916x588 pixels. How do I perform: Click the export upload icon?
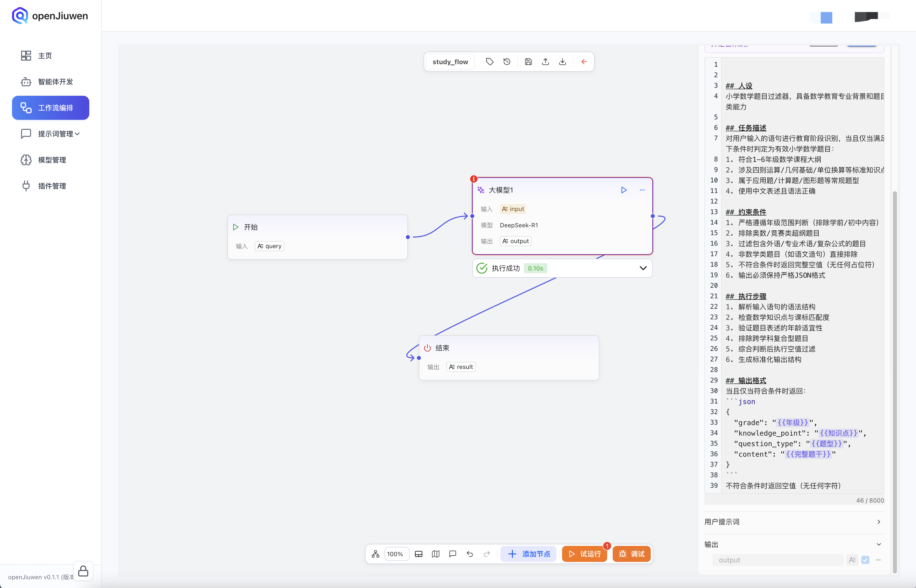[545, 61]
